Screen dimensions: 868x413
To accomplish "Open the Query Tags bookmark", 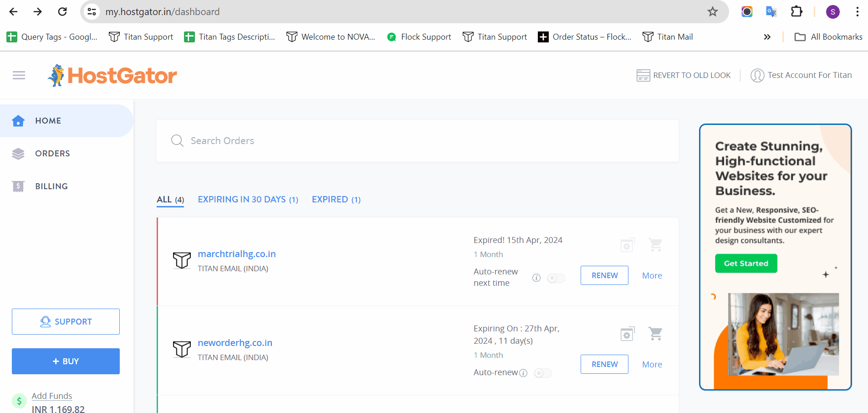I will click(52, 37).
